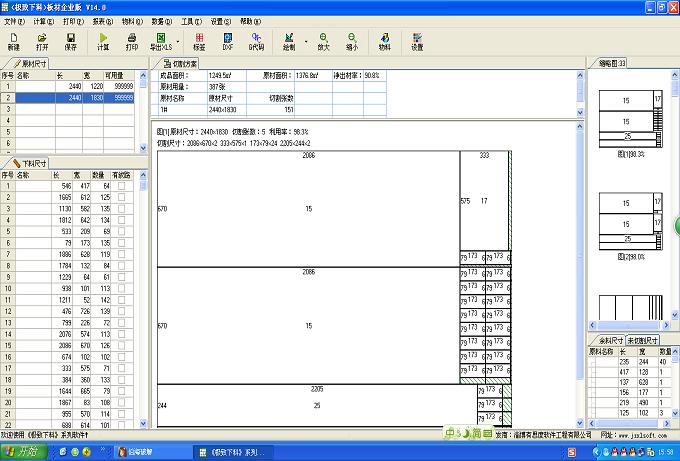
Task: Select remnant row 235×244 quantity 40
Action: click(x=630, y=362)
